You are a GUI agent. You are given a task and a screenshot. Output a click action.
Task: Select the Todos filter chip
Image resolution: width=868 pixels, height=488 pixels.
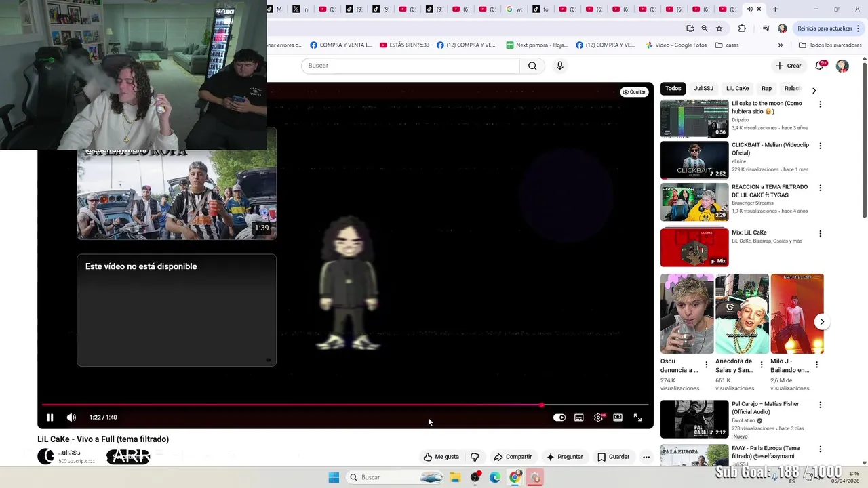pos(673,89)
